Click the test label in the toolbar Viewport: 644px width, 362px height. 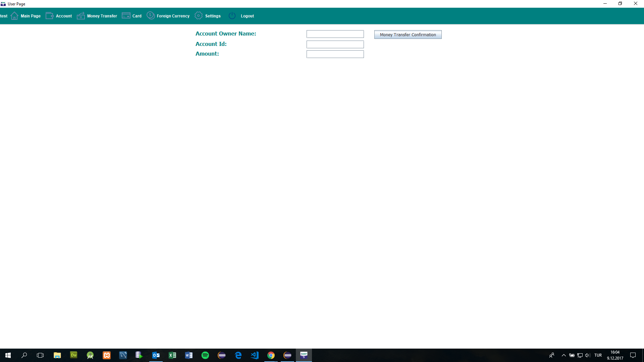click(4, 16)
